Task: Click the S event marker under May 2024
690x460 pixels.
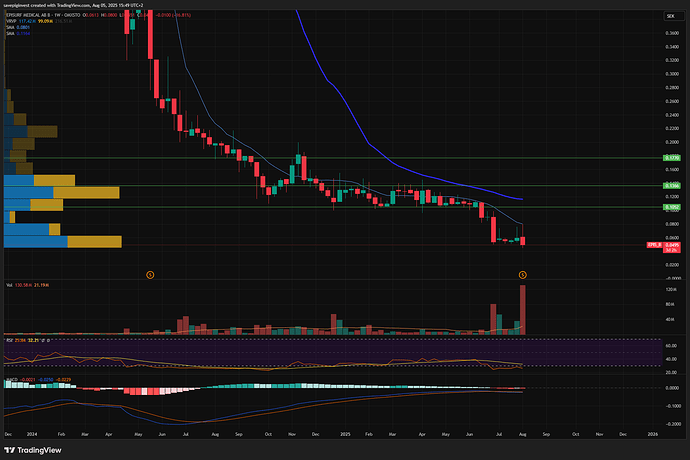Action: tap(150, 275)
